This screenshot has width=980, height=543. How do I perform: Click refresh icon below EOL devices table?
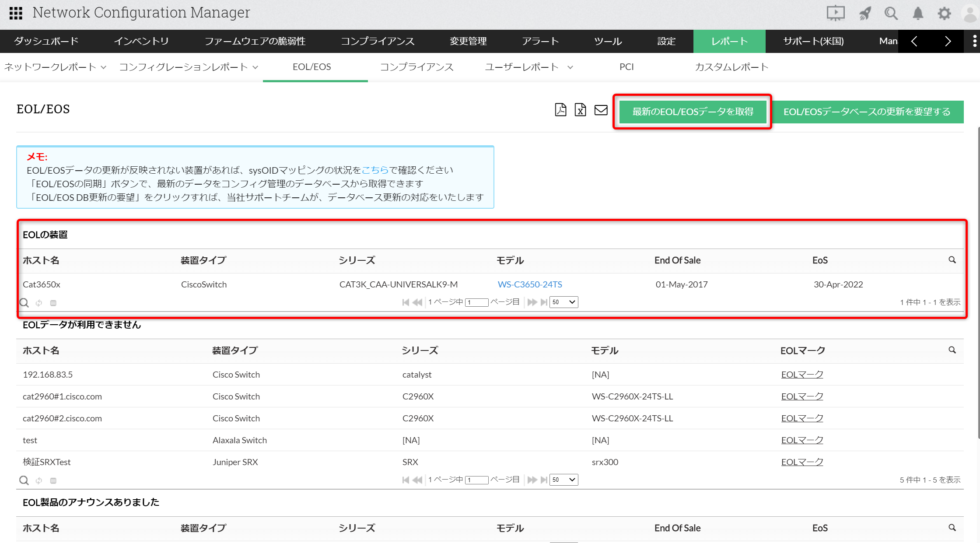tap(39, 303)
